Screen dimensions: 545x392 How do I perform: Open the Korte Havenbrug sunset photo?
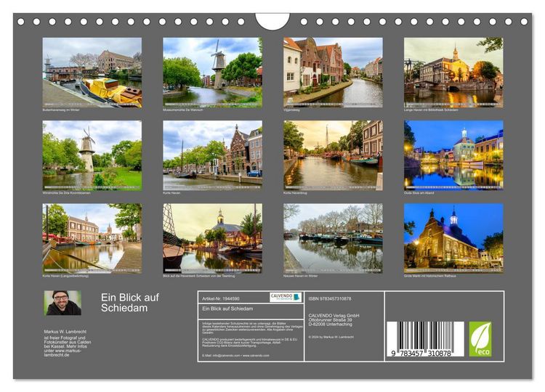tap(333, 155)
